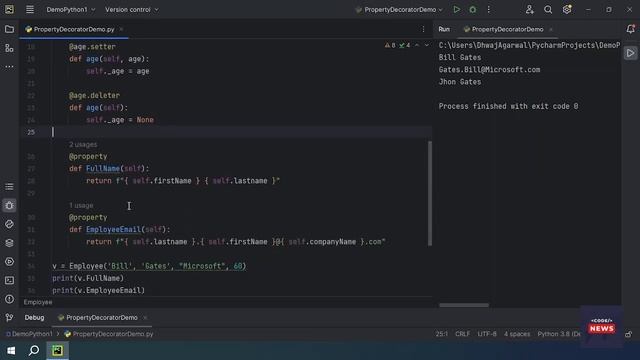Switch to PyCharm in the taskbar

58,350
